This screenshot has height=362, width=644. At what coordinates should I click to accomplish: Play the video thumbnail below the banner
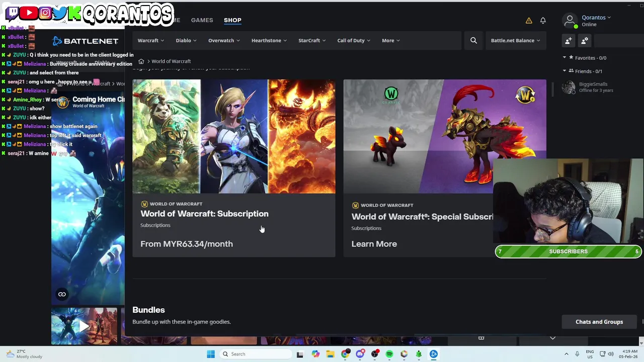point(84,326)
